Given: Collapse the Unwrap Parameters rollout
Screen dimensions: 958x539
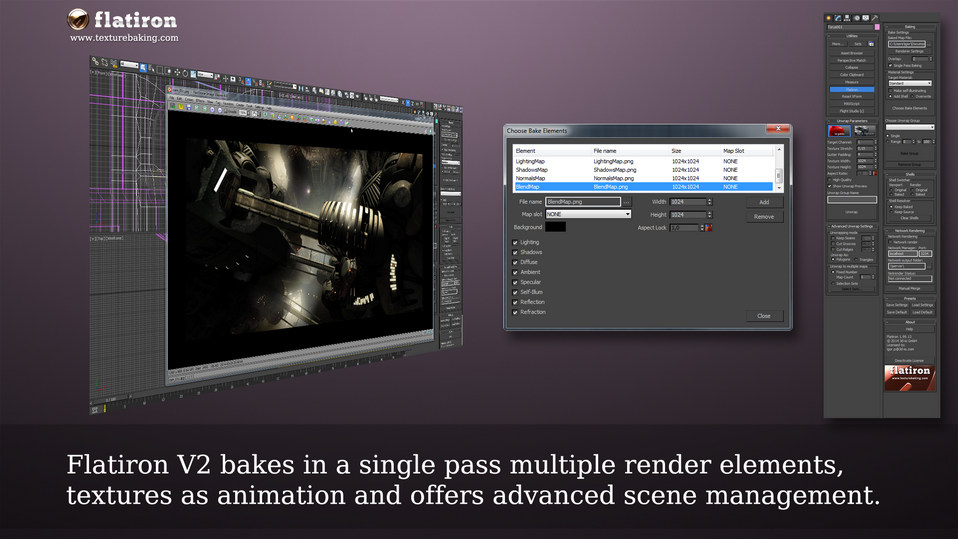Looking at the screenshot, I should tap(852, 121).
